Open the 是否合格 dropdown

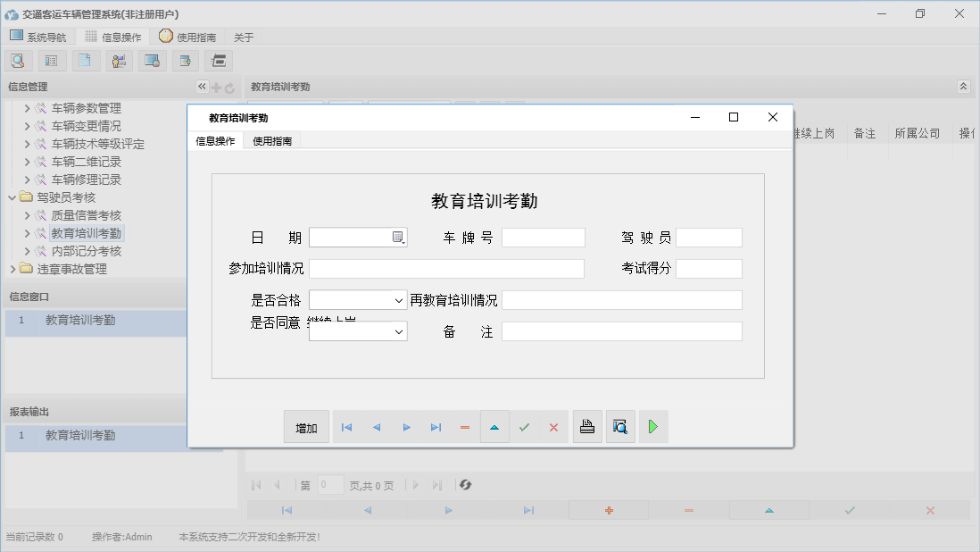(x=400, y=299)
